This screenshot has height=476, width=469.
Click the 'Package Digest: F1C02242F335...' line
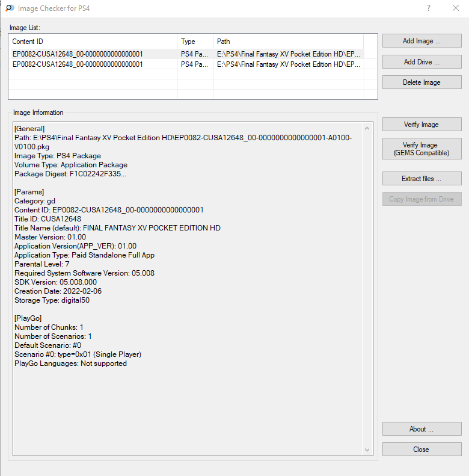70,174
